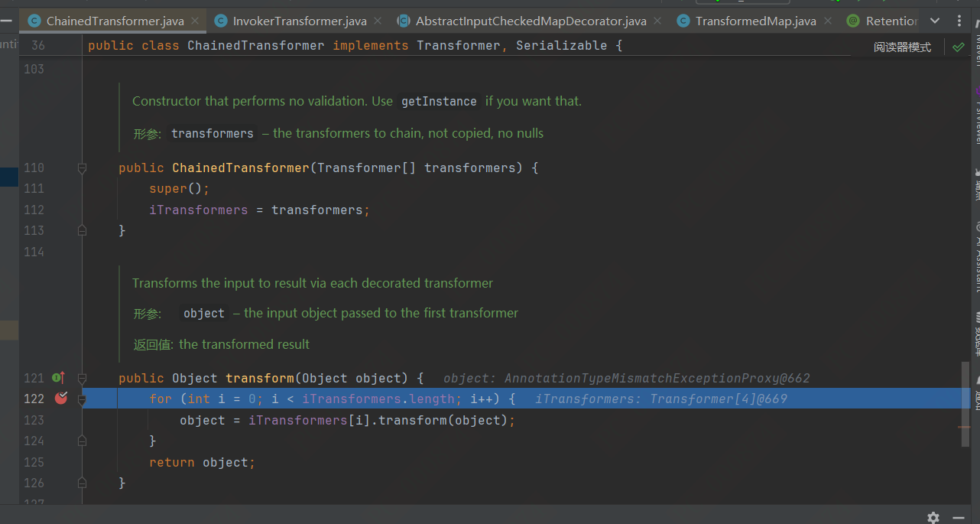Collapse the fold marker at line 126
This screenshot has width=980, height=524.
click(x=82, y=483)
